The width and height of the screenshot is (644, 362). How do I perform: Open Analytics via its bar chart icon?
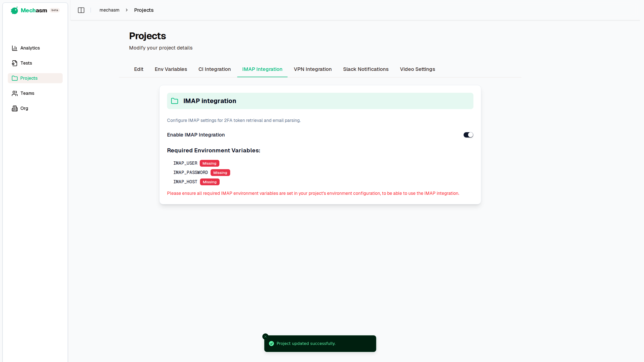pos(15,48)
